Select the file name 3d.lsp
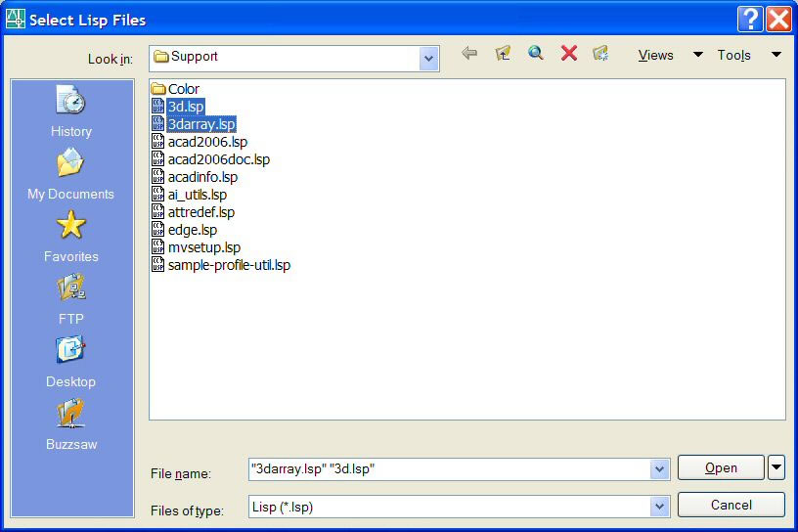798x532 pixels. coord(186,107)
